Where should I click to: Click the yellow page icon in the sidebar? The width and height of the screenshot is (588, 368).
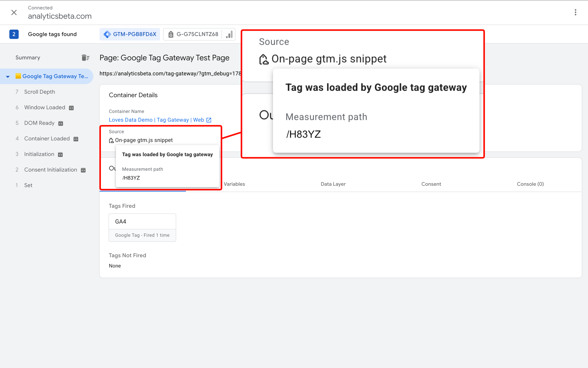point(18,76)
